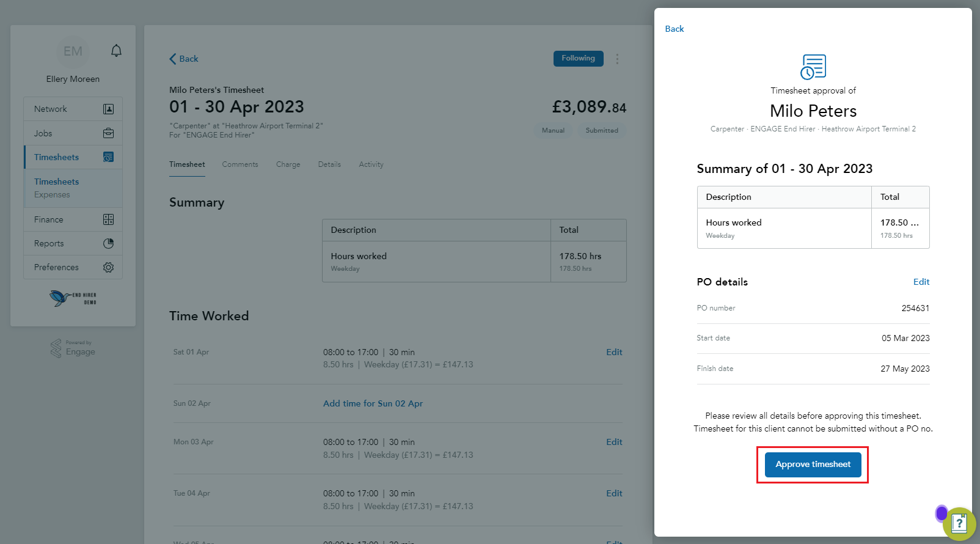Click the Finance grid icon
The width and height of the screenshot is (980, 544).
pyautogui.click(x=108, y=219)
